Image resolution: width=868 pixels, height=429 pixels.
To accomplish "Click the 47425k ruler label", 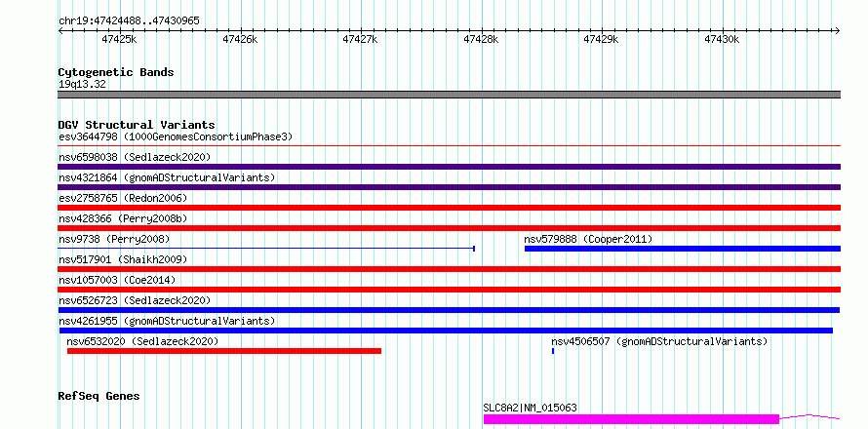I will click(119, 39).
